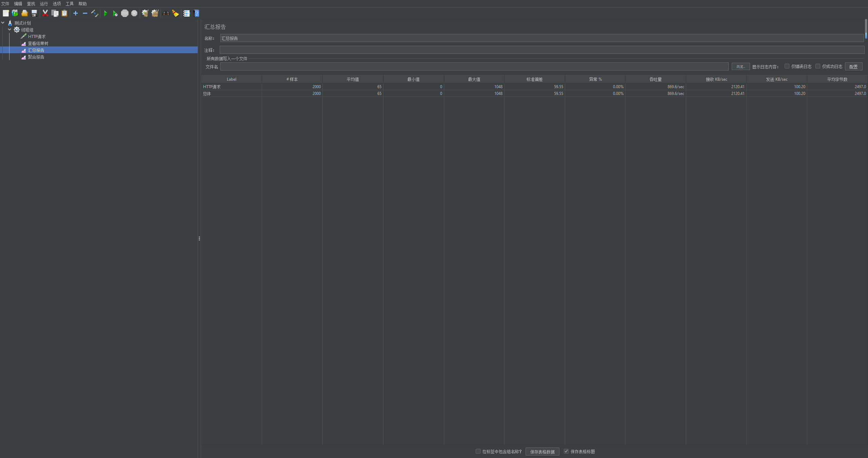Click the 配置 button
The width and height of the screenshot is (868, 458).
point(853,67)
